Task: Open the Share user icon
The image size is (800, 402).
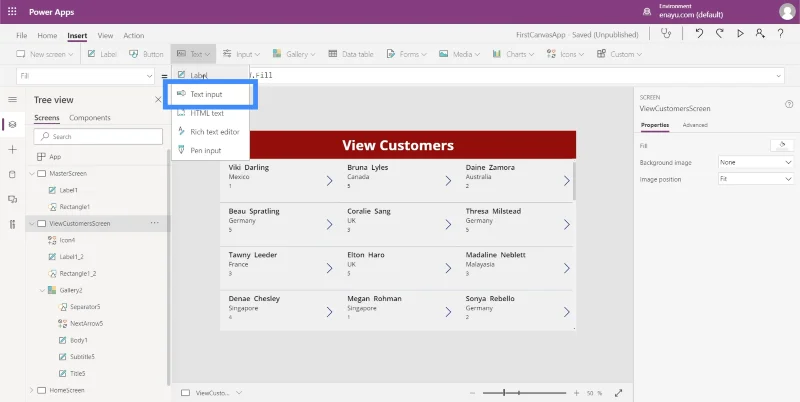Action: [x=760, y=34]
